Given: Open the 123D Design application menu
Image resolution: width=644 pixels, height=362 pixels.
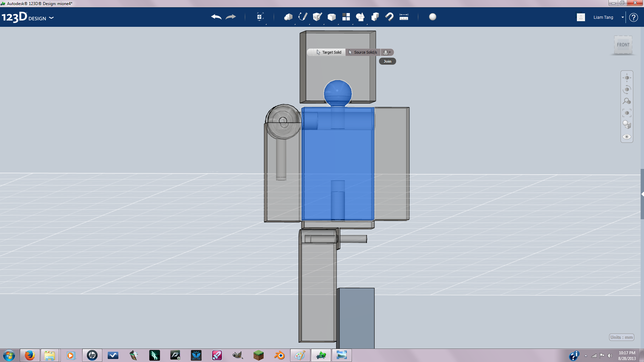Looking at the screenshot, I should pos(28,17).
